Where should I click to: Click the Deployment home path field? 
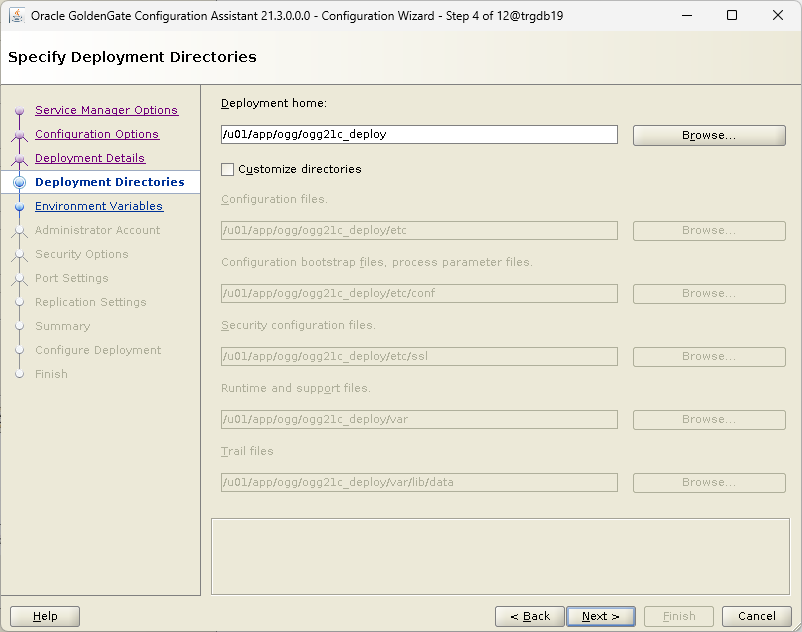click(419, 134)
